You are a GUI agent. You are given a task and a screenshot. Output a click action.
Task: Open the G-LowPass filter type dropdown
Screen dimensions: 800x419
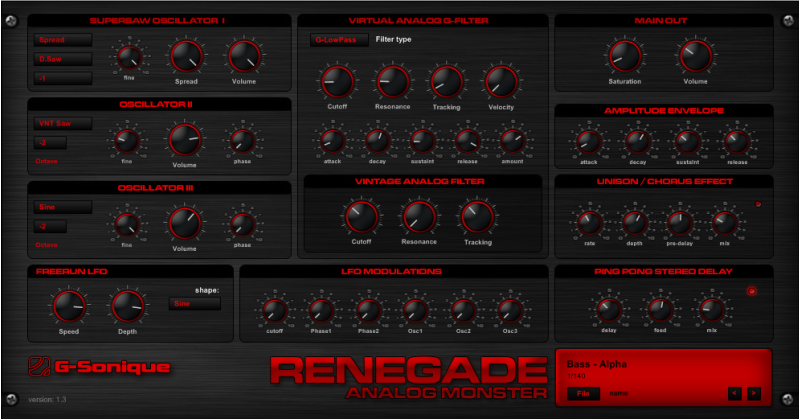[338, 40]
